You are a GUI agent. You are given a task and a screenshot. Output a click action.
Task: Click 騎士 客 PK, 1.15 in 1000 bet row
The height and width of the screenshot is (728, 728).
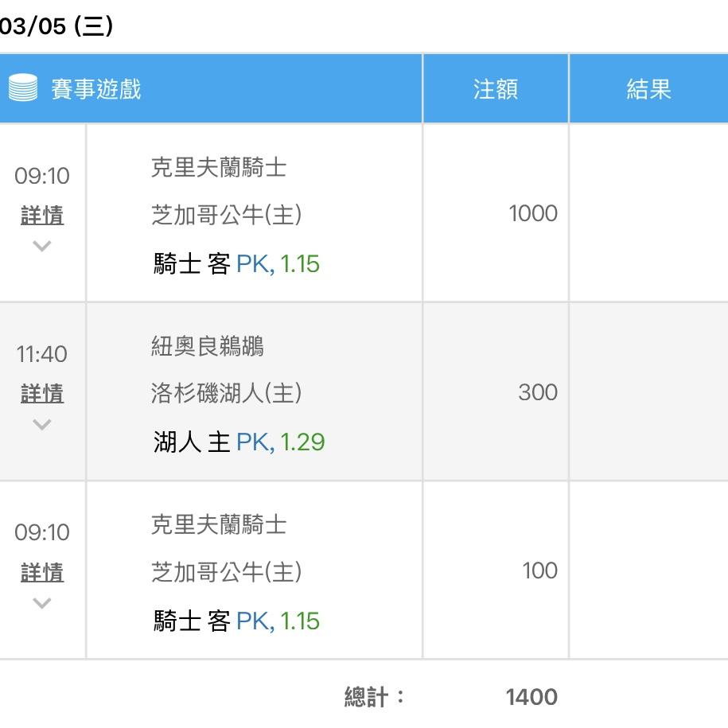[x=236, y=263]
